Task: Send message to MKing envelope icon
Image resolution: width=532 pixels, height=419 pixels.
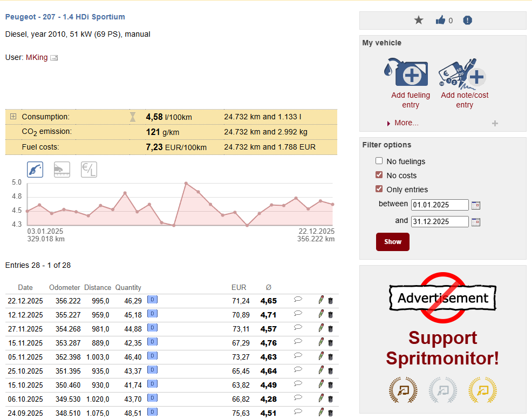Action: (x=54, y=58)
